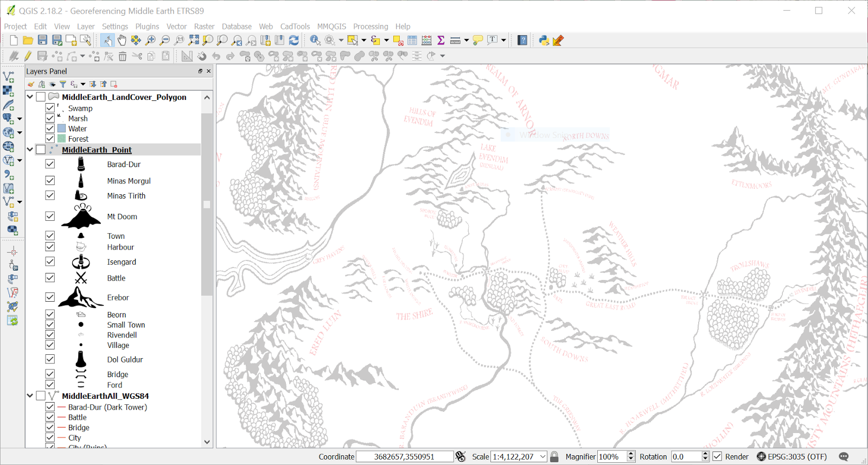This screenshot has height=465, width=868.
Task: Click the lock scale button
Action: (554, 457)
